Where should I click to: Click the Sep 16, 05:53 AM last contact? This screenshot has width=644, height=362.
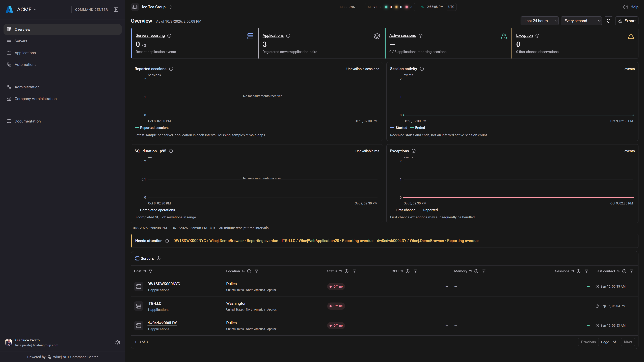tap(610, 326)
